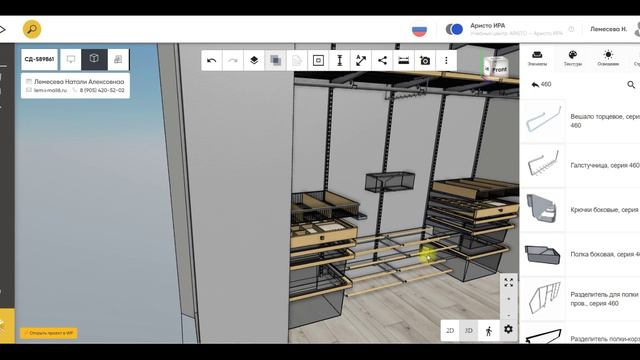Click the play arrow at top left
The height and width of the screenshot is (360, 640).
click(3, 29)
